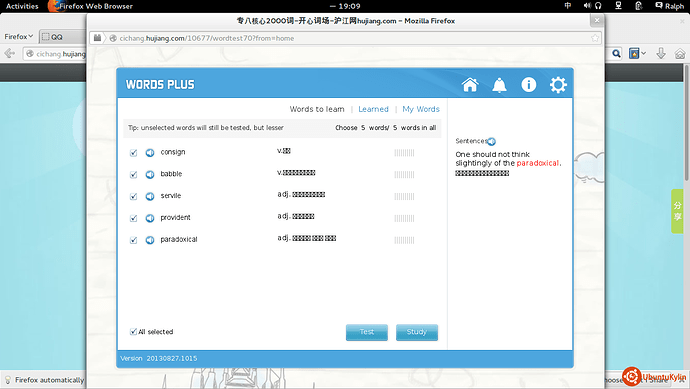Toggle the All selected checkbox
This screenshot has height=389, width=690.
tap(133, 331)
